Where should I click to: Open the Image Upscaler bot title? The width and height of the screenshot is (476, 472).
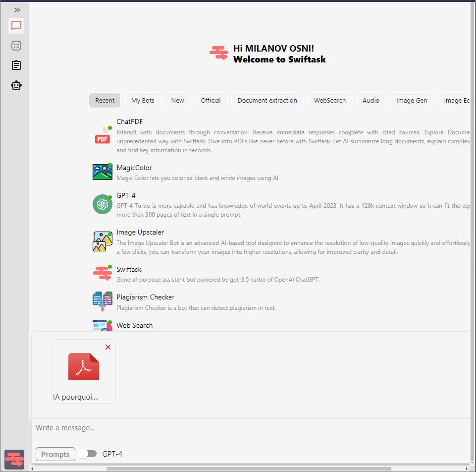point(140,232)
